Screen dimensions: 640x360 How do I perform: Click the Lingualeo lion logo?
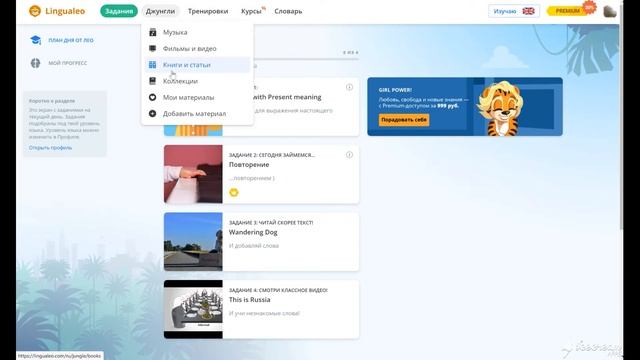click(35, 11)
